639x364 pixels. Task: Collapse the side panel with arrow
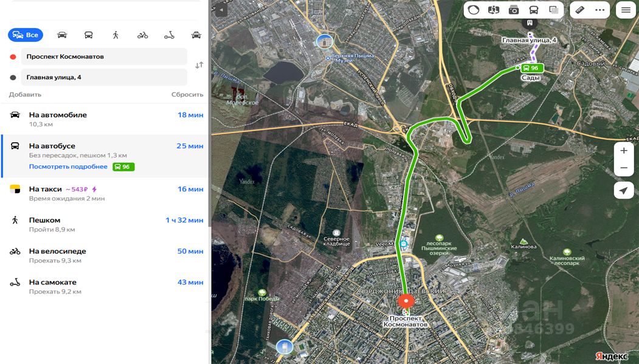pyautogui.click(x=221, y=10)
